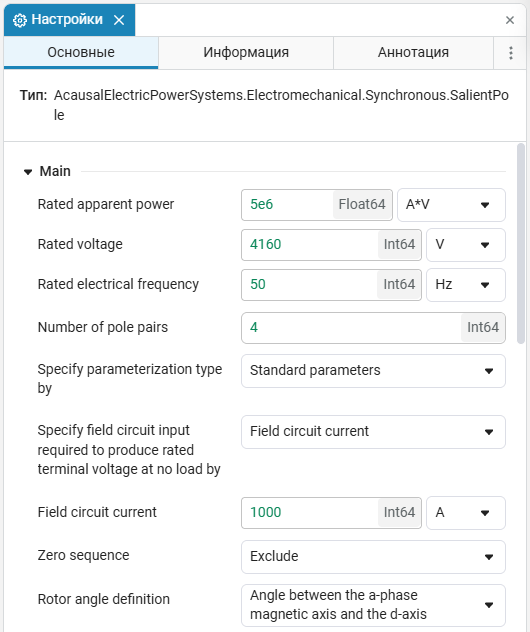Viewport: 530px width, 632px height.
Task: Click the gear icon in the Настройки tab
Action: click(x=20, y=20)
